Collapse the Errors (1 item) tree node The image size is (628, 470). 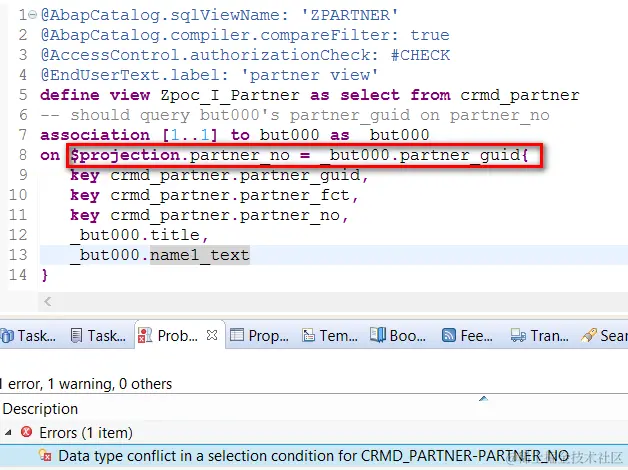[8, 432]
